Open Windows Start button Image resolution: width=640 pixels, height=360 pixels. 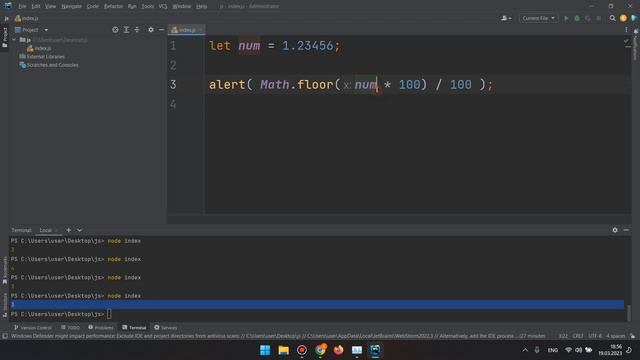tap(265, 350)
